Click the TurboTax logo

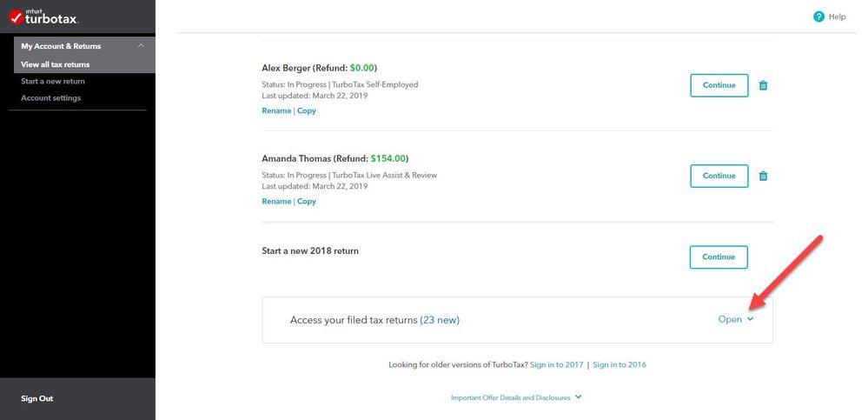43,17
